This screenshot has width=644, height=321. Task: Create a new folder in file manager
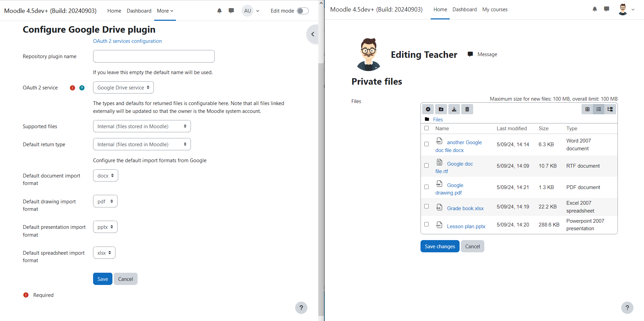tap(441, 109)
